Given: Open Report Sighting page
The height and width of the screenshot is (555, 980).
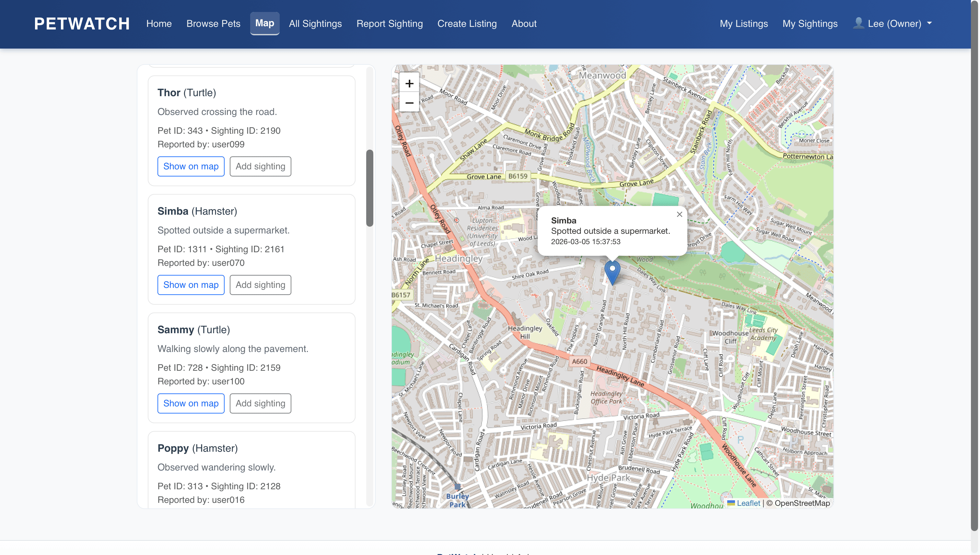Looking at the screenshot, I should 390,24.
